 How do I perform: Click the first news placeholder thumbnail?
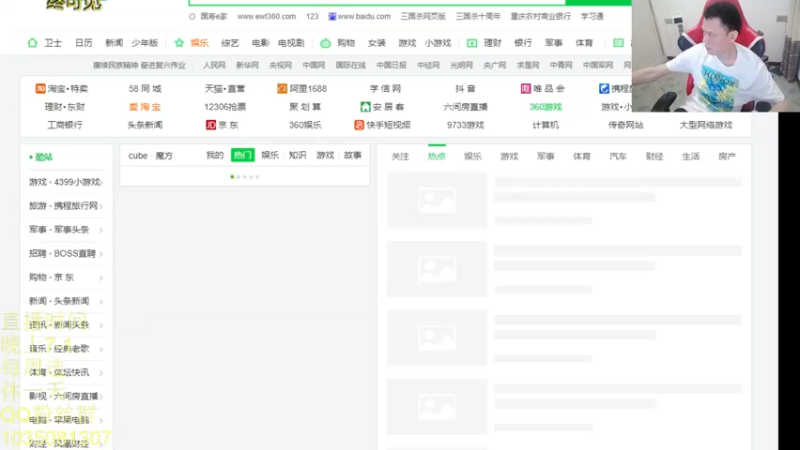click(437, 200)
